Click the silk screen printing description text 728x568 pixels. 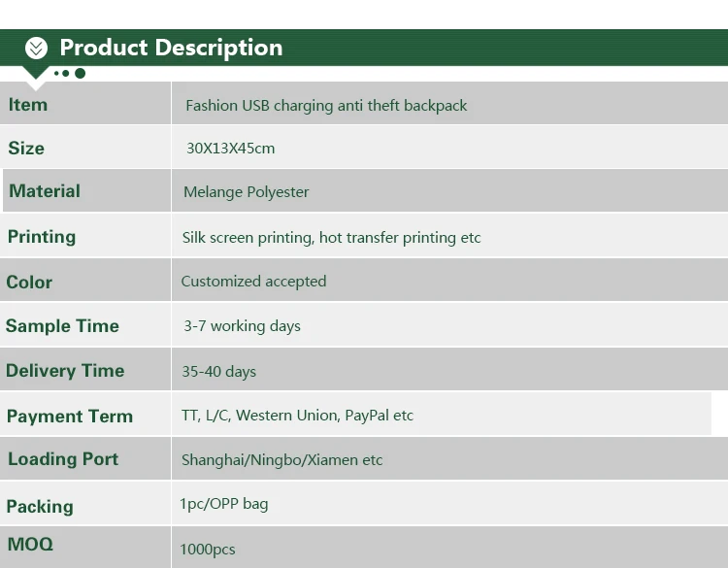[331, 238]
